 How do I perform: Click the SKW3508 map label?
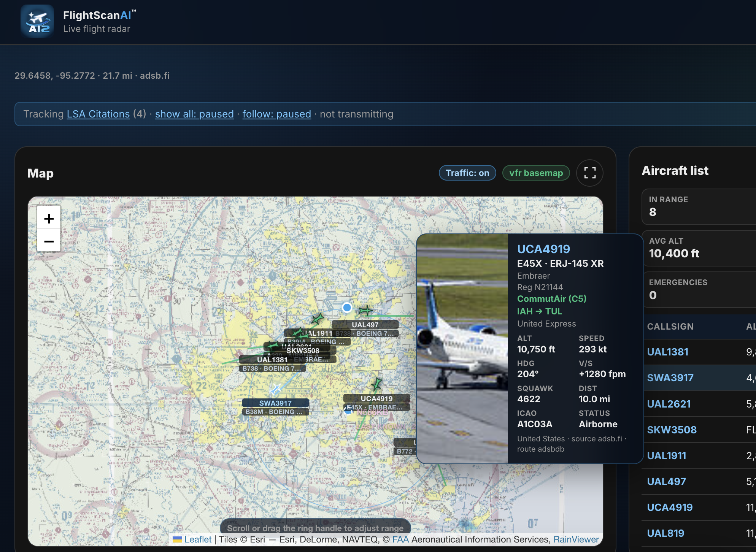(x=303, y=351)
